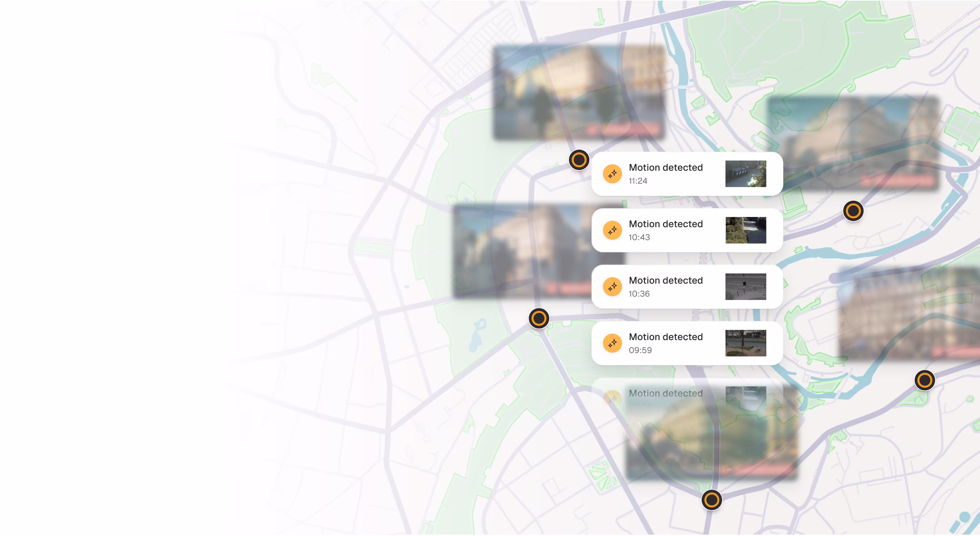The height and width of the screenshot is (536, 980).
Task: Click sparkle icon on 11:24 motion alert
Action: tap(612, 174)
